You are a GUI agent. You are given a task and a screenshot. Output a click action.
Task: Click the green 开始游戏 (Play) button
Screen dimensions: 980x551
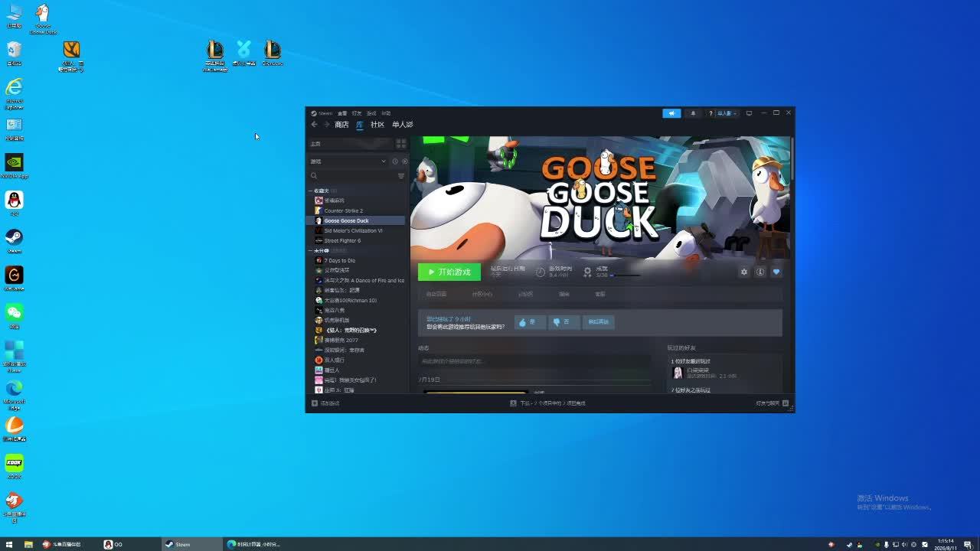click(x=449, y=272)
